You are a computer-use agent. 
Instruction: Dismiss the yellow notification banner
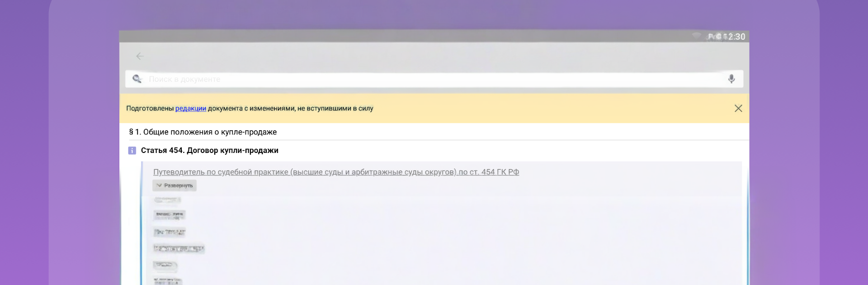click(738, 108)
